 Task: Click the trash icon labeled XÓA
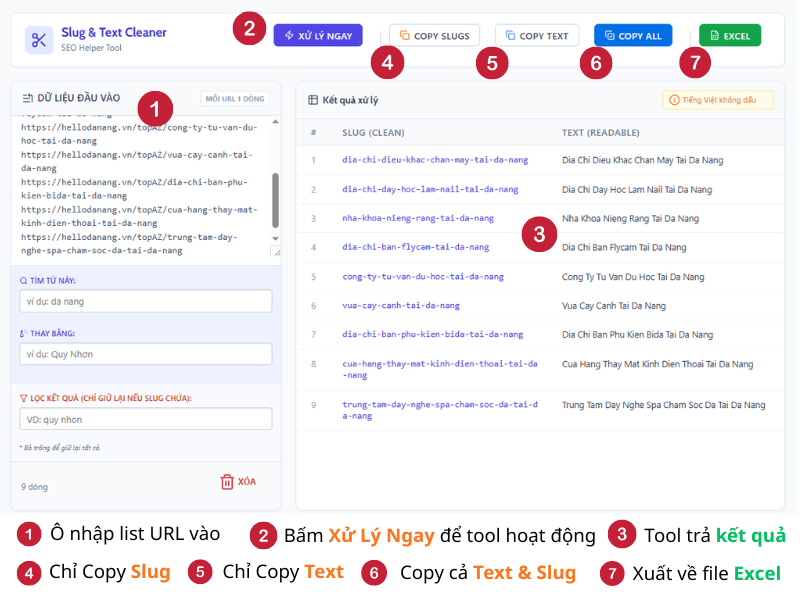[227, 481]
